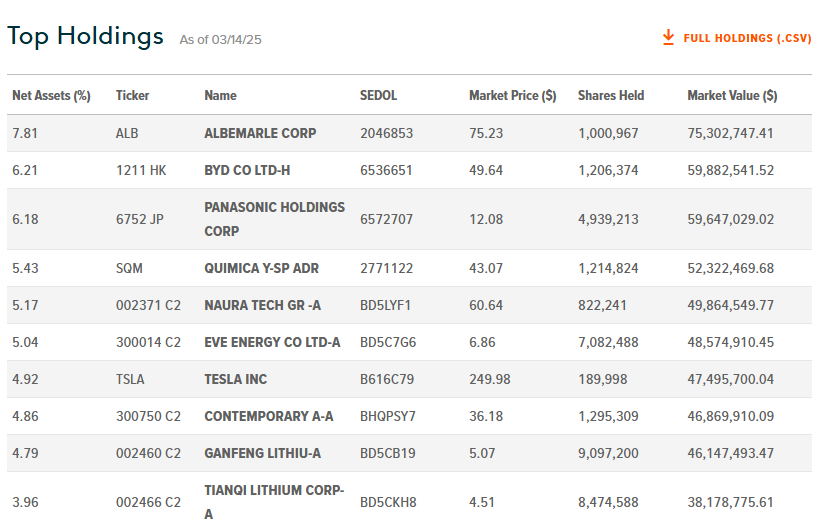Click the Market Price ($) column header

point(512,96)
